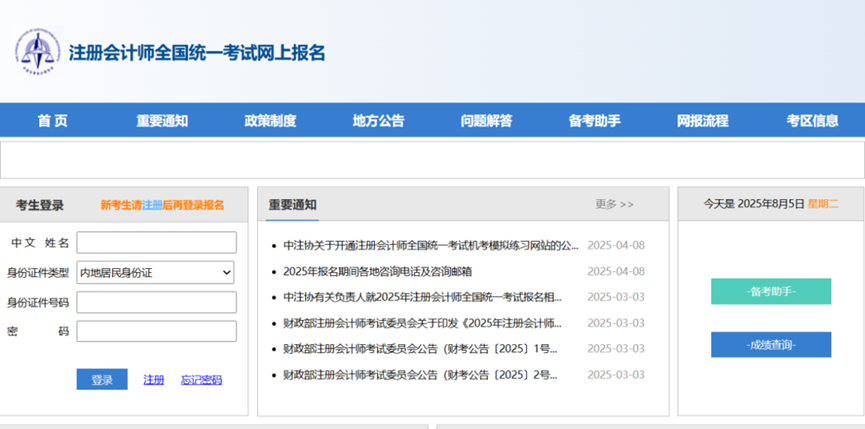Open the 首页 nav item
The height and width of the screenshot is (429, 865).
click(52, 121)
